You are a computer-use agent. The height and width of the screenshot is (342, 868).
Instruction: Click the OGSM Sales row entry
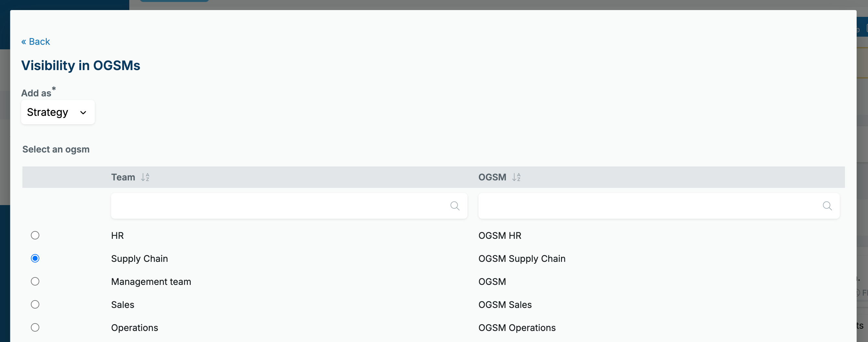(505, 305)
